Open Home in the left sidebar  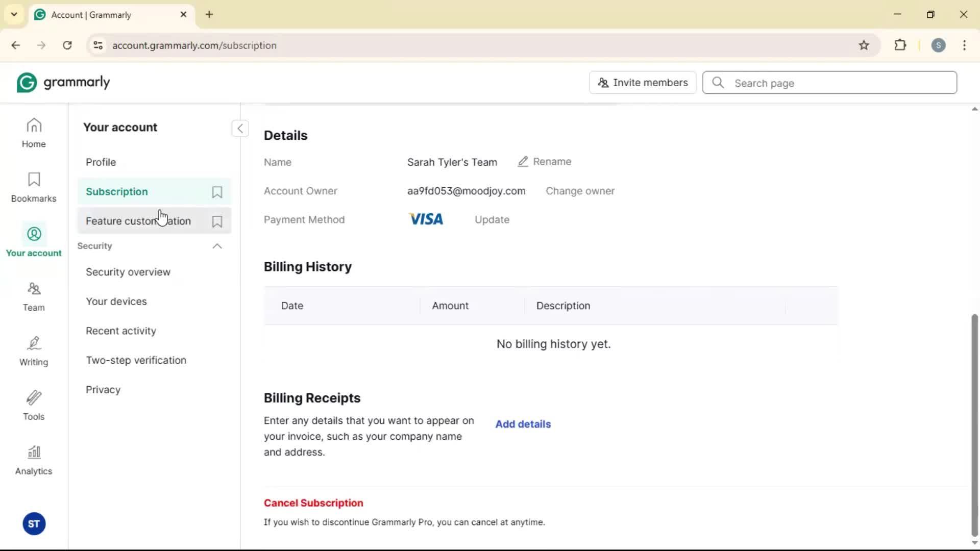point(34,133)
